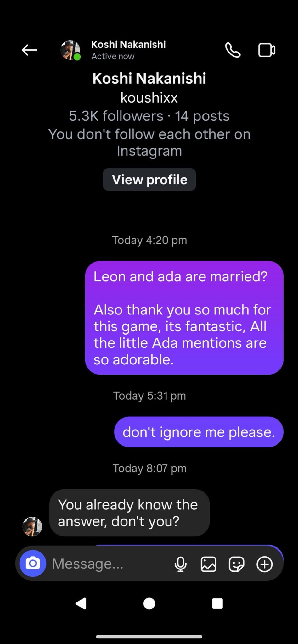Screen dimensions: 298x644
Task: Tap the plus icon for more options
Action: 264,564
